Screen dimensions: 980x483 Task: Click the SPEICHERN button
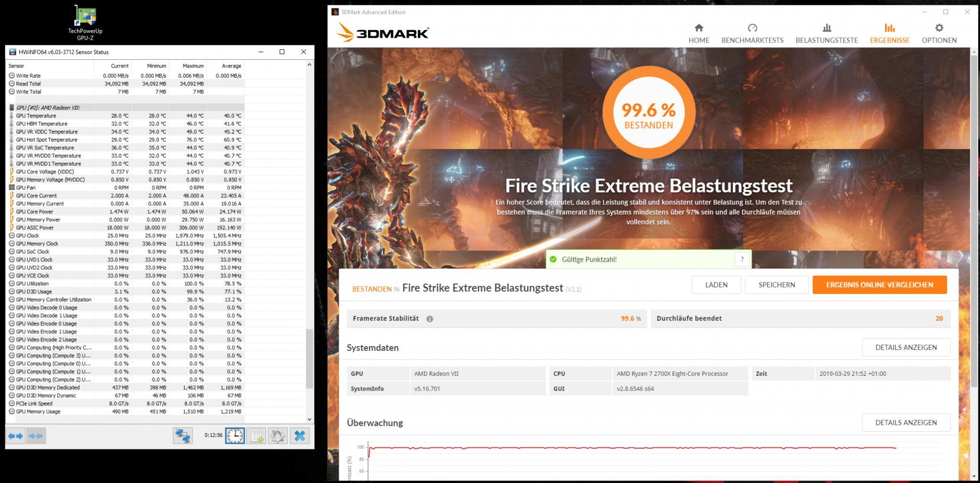(776, 285)
